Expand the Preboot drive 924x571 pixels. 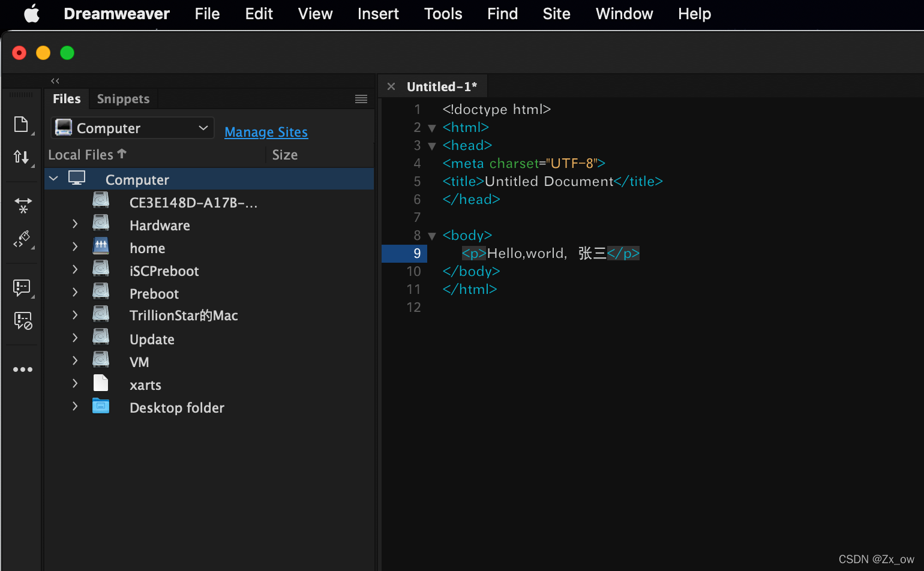point(75,292)
